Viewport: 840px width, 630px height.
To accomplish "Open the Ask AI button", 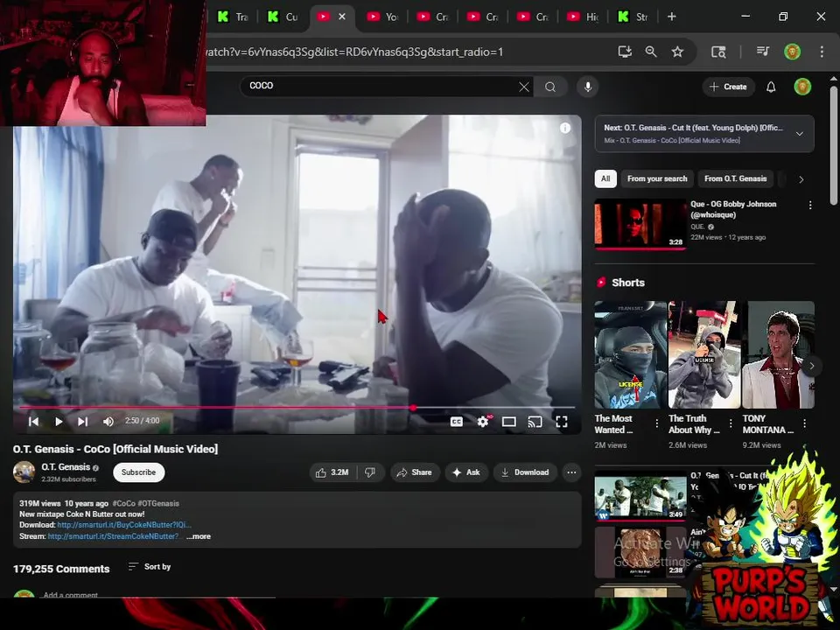I will [x=466, y=472].
